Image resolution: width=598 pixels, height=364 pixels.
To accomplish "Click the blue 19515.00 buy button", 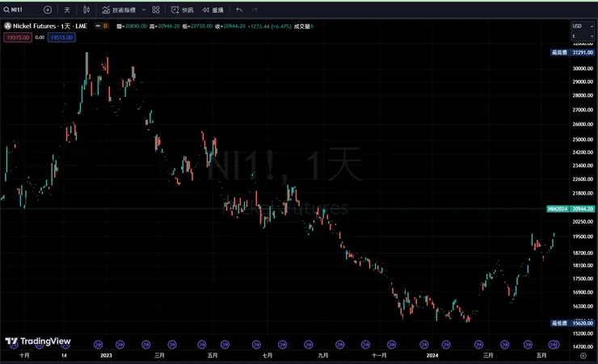I will (x=61, y=37).
